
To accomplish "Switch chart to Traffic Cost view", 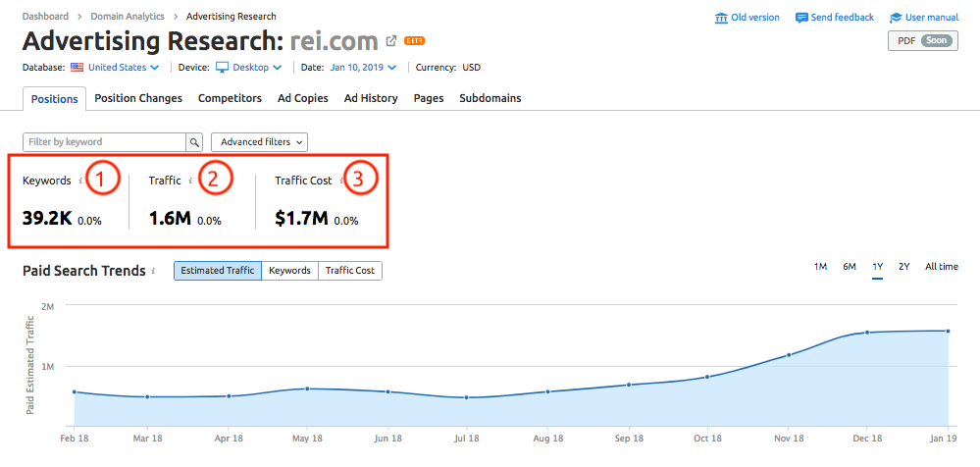I will 350,271.
